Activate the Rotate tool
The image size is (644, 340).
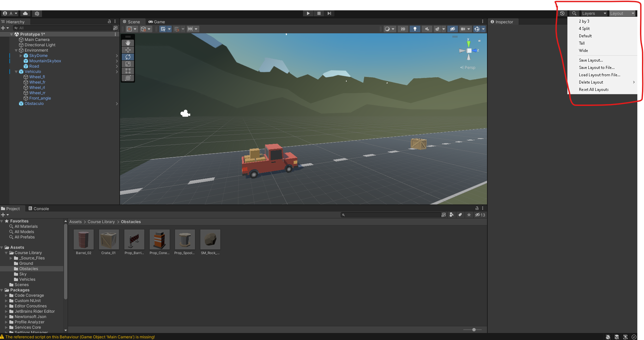coord(128,57)
